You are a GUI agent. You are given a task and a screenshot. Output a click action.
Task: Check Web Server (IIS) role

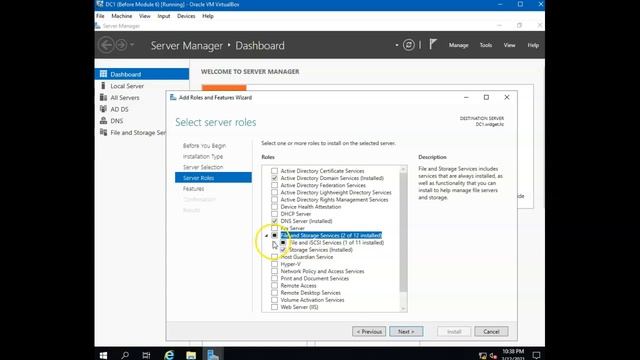[274, 307]
